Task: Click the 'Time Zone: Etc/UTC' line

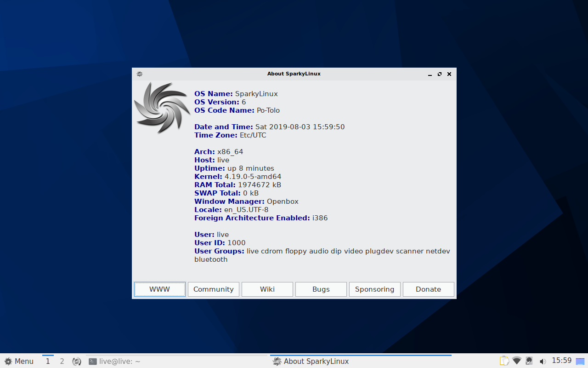Action: (x=230, y=135)
